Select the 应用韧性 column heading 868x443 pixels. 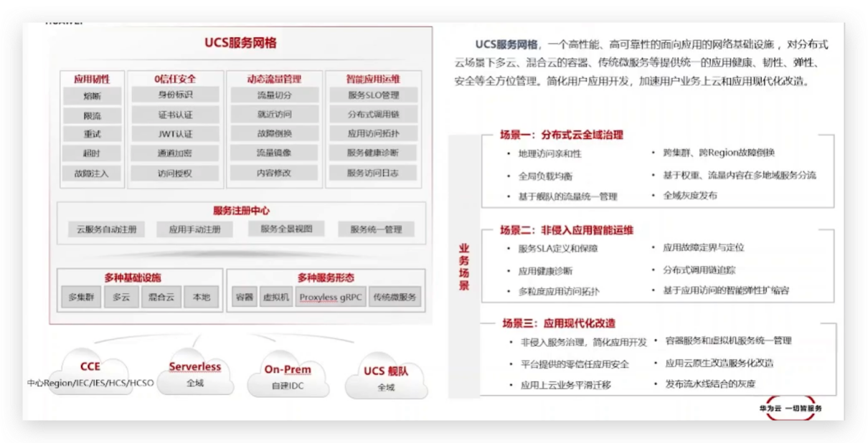(92, 79)
